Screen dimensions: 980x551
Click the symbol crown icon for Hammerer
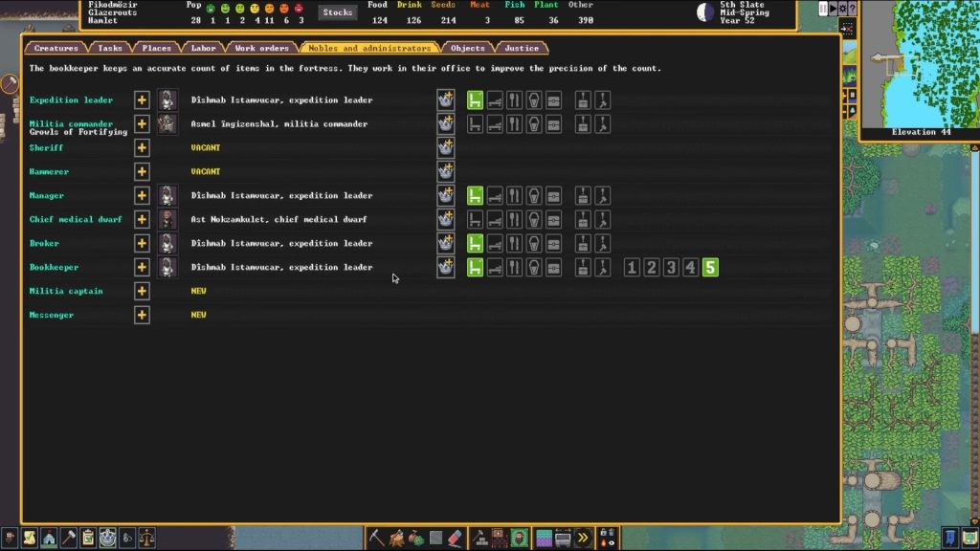pyautogui.click(x=446, y=171)
